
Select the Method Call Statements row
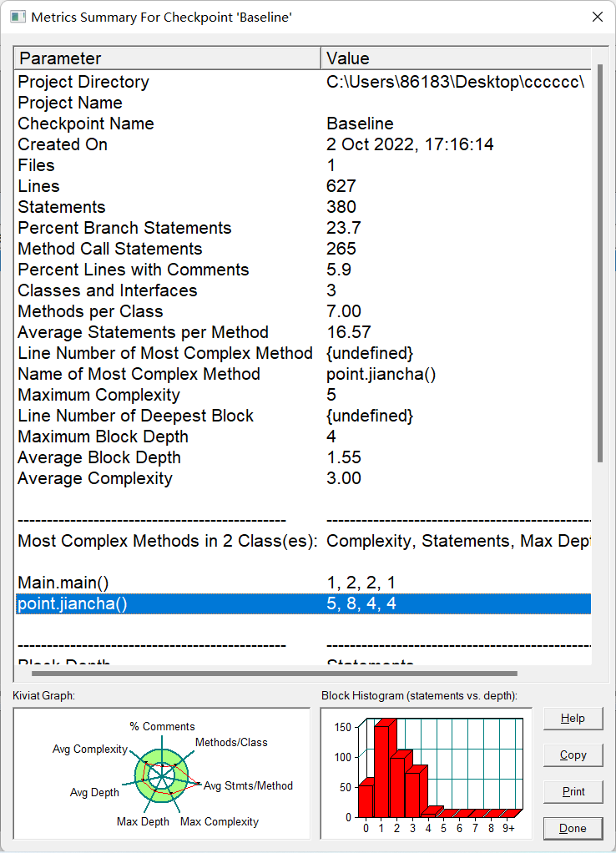tap(303, 249)
